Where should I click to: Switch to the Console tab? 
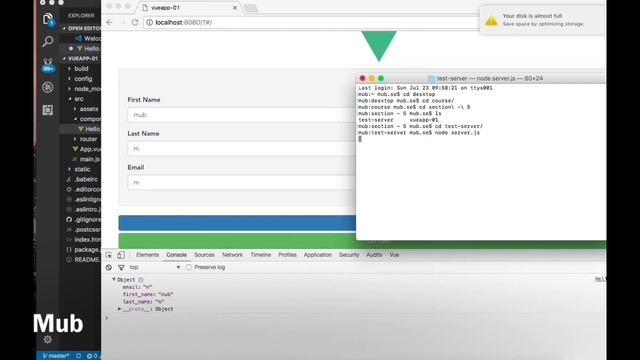click(x=176, y=255)
